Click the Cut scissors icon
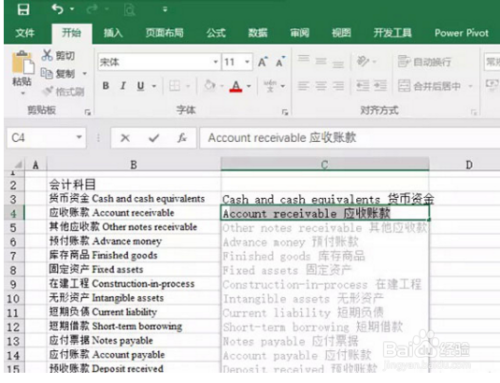500x383 pixels. point(47,55)
